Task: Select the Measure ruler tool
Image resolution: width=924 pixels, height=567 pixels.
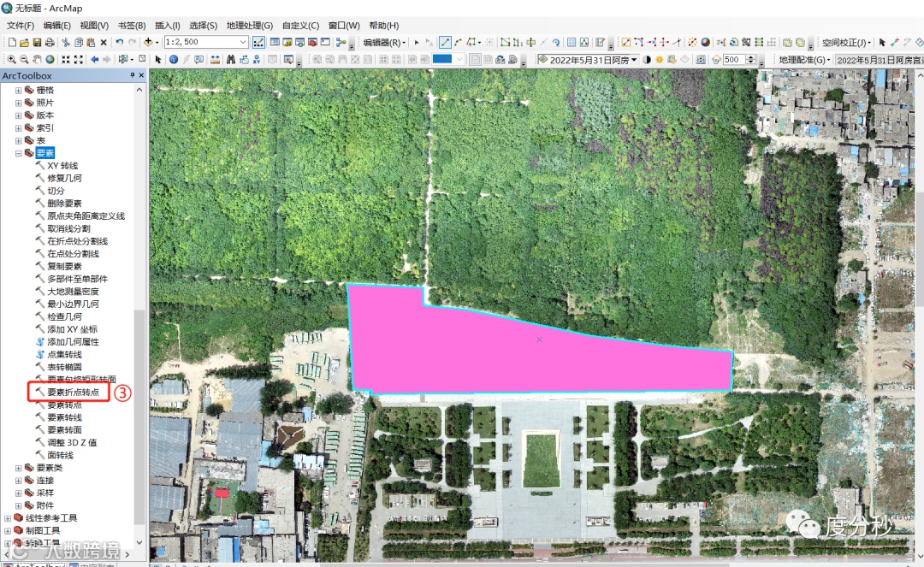Action: pos(215,60)
